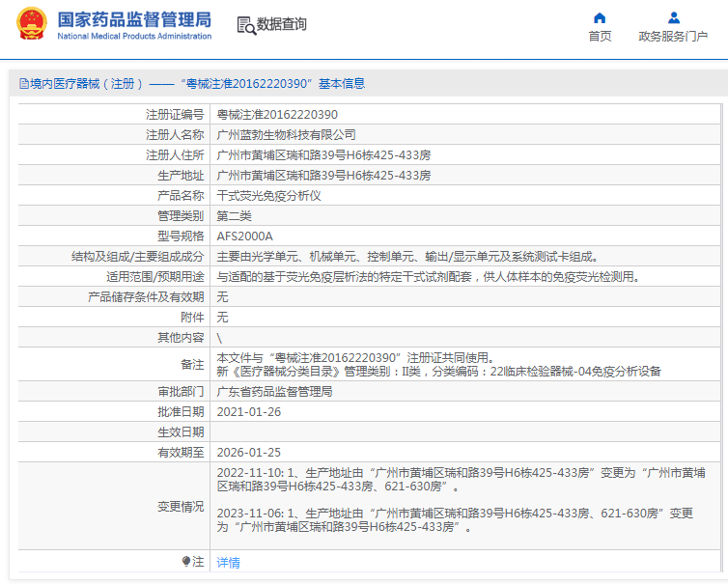Open the 数据查询 search icon
Screen dimensions: 728x584
(x=246, y=25)
